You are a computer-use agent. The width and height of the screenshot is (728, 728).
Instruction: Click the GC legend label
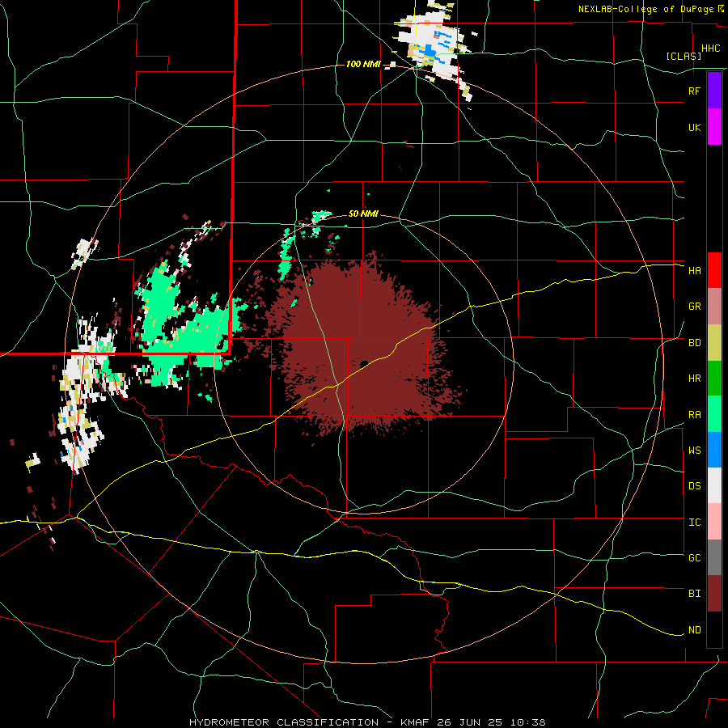point(694,558)
